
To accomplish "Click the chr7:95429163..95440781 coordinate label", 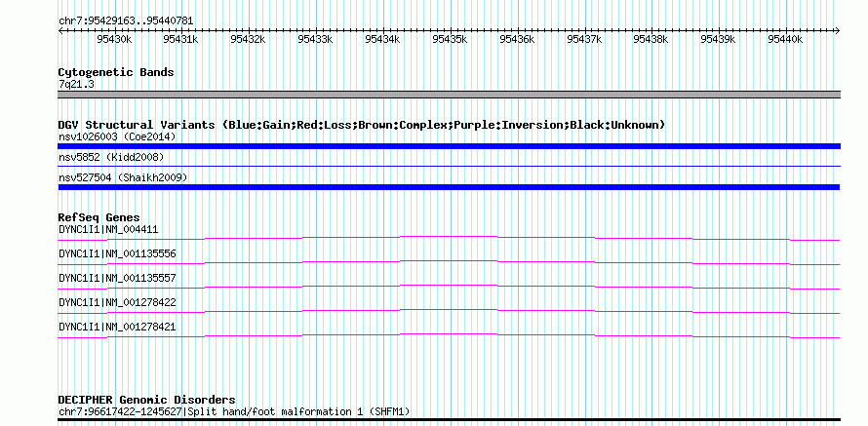I will point(126,20).
